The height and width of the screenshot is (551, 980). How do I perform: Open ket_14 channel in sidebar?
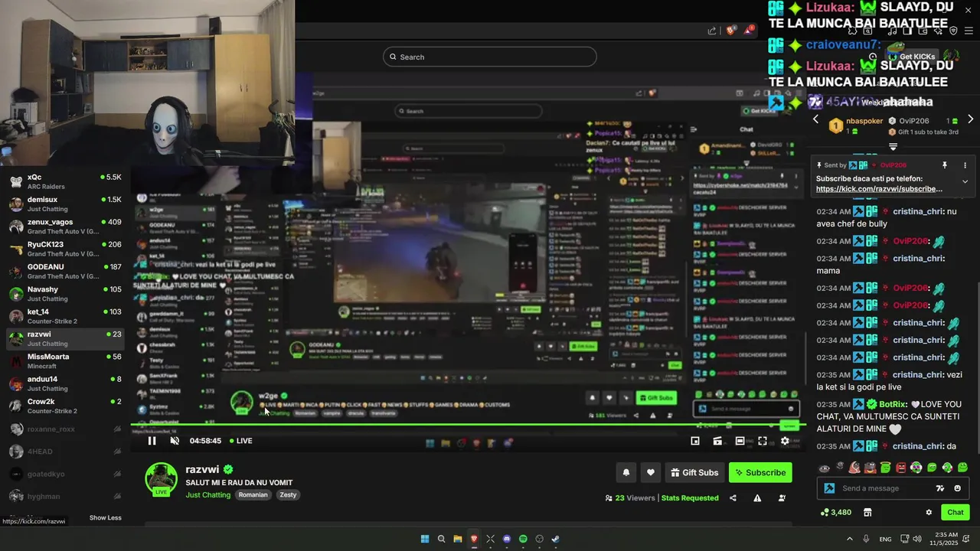(64, 316)
